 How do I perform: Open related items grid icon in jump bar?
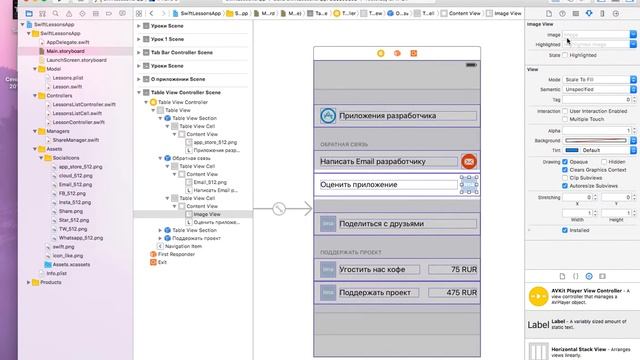pyautogui.click(x=139, y=13)
